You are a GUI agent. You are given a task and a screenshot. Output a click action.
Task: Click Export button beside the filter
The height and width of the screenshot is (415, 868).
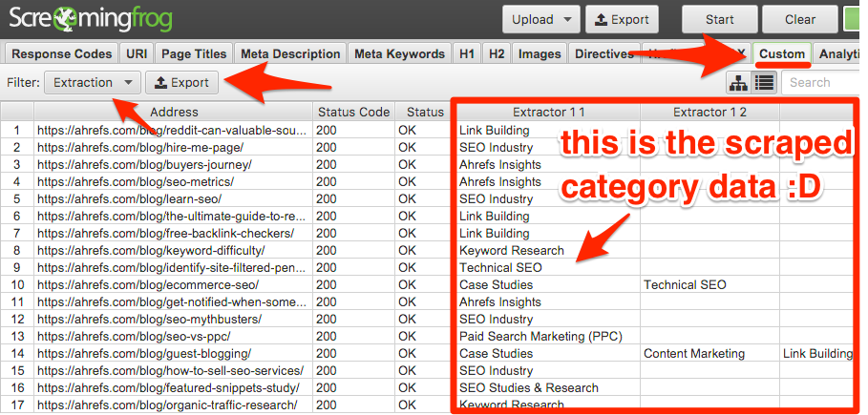(182, 82)
